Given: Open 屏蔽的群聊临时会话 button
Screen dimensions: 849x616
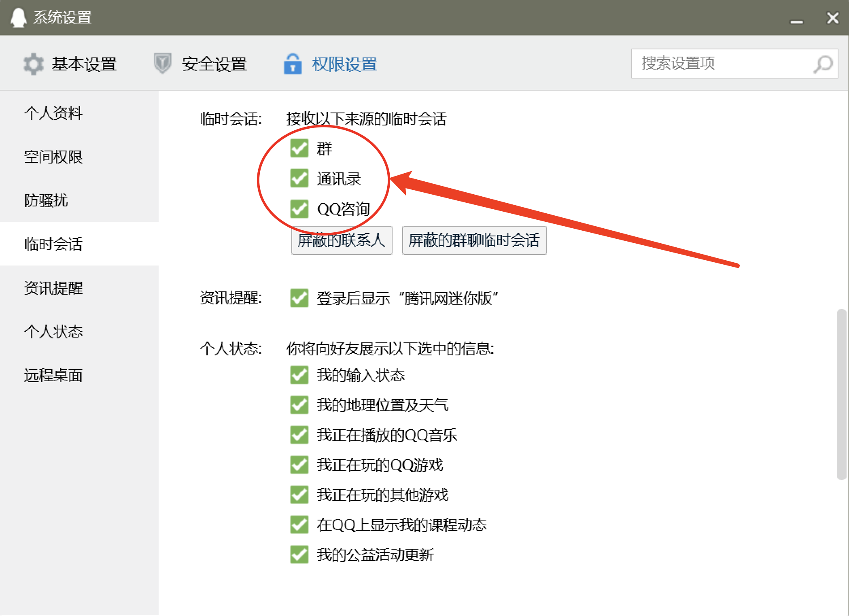Looking at the screenshot, I should 474,240.
